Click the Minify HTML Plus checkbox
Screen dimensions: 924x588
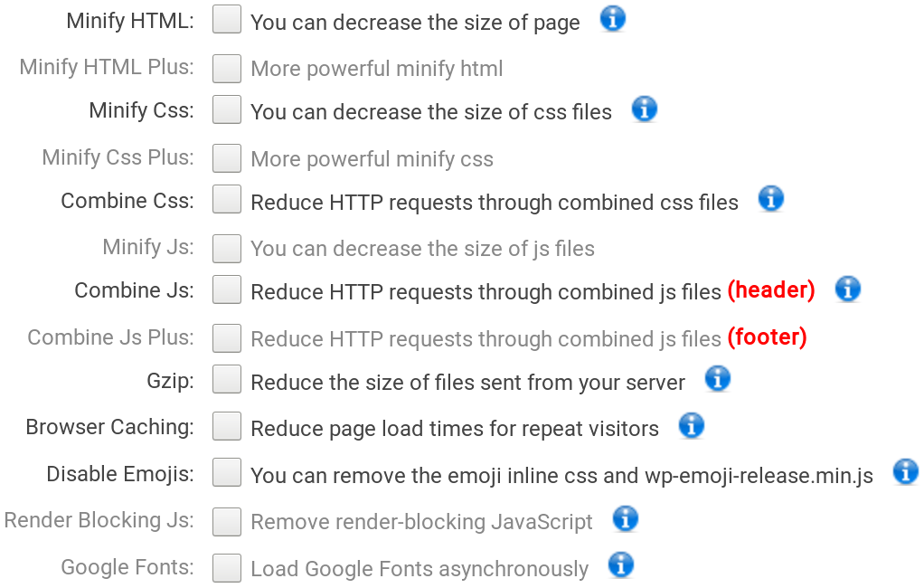pyautogui.click(x=227, y=67)
